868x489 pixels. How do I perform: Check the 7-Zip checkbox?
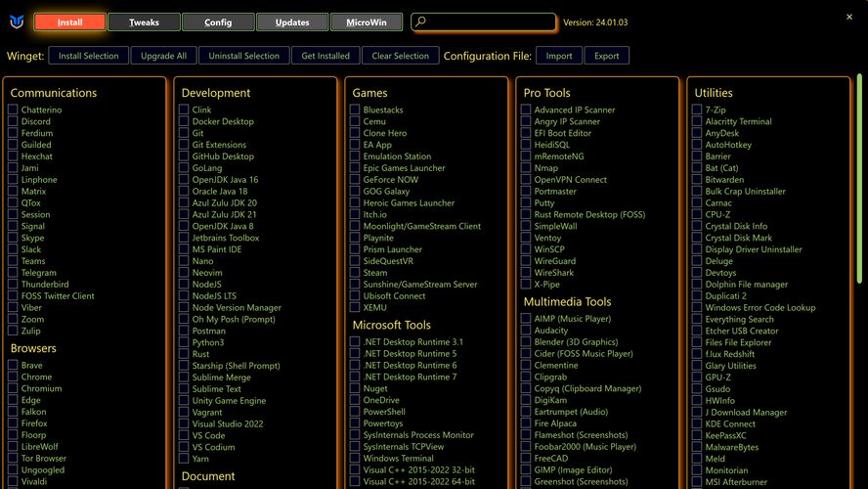(x=697, y=110)
